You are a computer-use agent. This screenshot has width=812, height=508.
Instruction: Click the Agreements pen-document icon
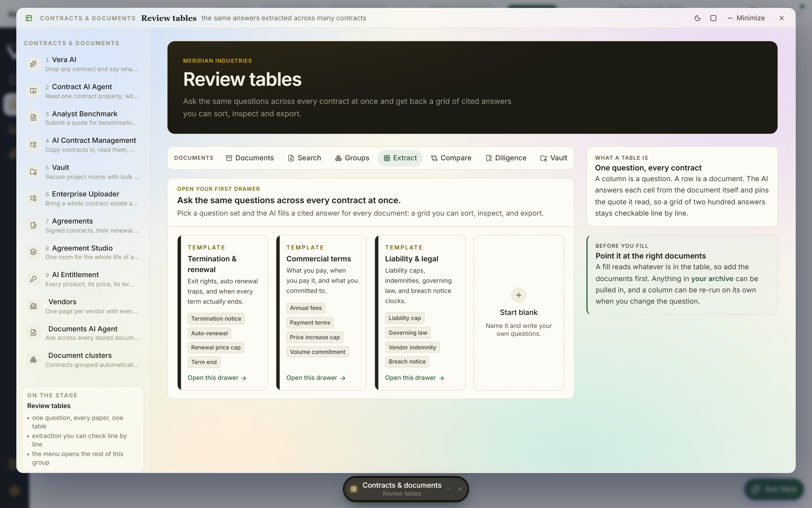tap(33, 225)
